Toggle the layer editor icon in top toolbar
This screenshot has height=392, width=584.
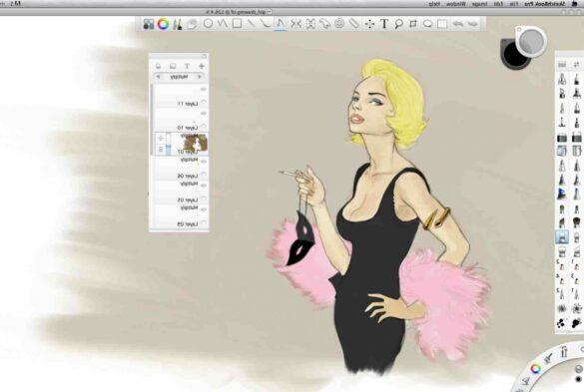click(193, 24)
